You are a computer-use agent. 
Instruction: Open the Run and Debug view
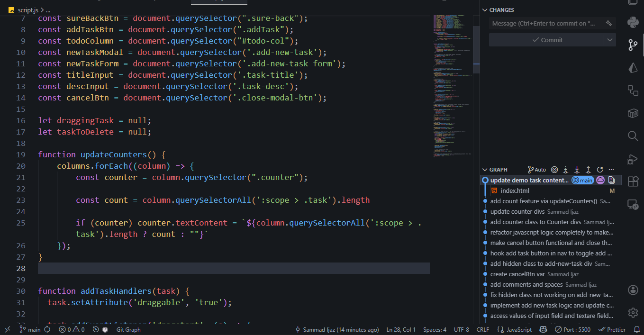(633, 159)
